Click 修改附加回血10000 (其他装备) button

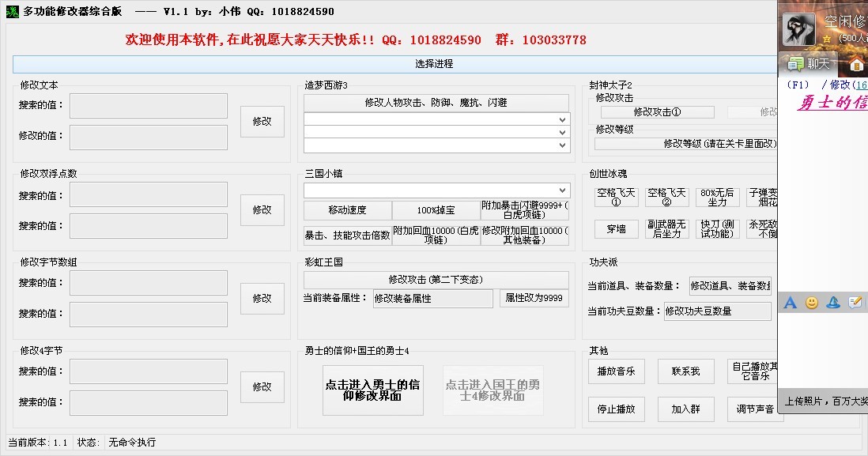(x=525, y=236)
